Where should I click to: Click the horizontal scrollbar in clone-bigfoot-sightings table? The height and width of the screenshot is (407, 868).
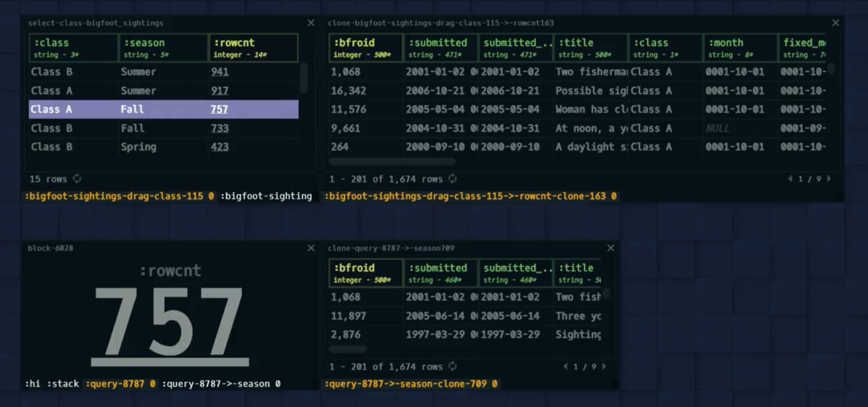392,161
